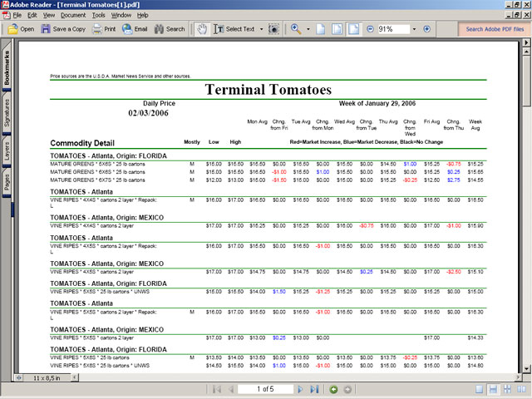532x399 pixels.
Task: Open the Tools menu
Action: tap(98, 15)
